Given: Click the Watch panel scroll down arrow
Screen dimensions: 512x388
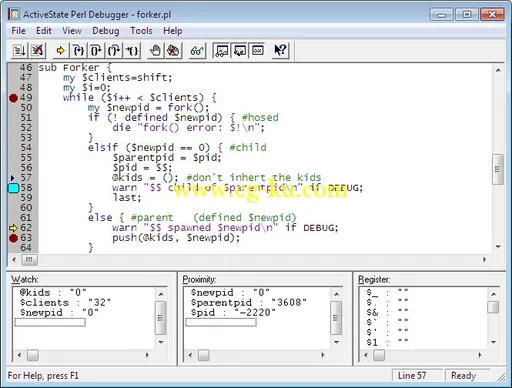Looking at the screenshot, I should (x=161, y=342).
